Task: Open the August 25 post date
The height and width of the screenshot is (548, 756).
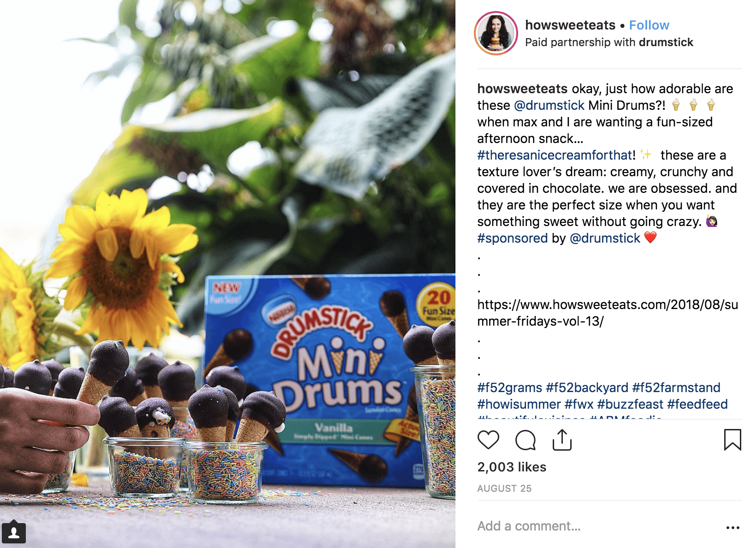Action: 504,488
